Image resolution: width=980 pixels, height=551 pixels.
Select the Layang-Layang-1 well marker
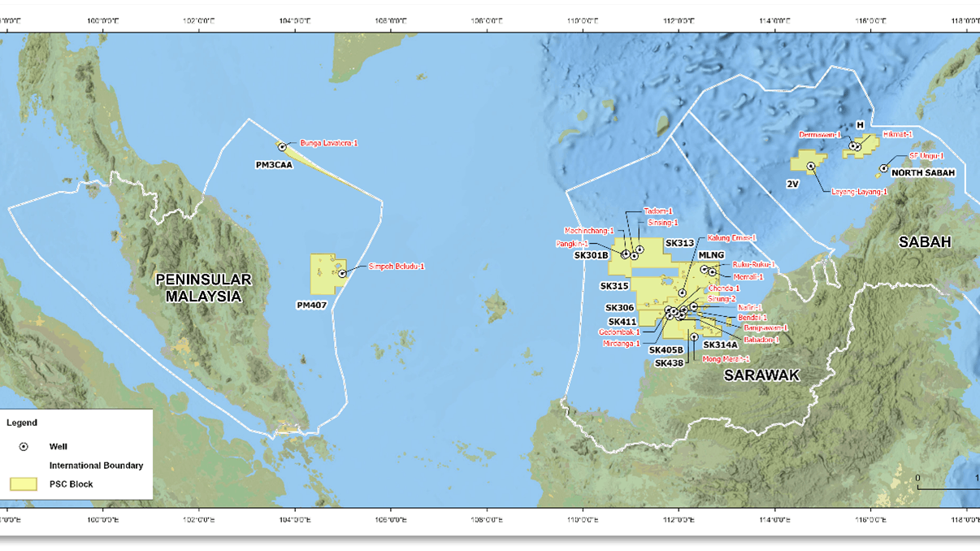810,166
